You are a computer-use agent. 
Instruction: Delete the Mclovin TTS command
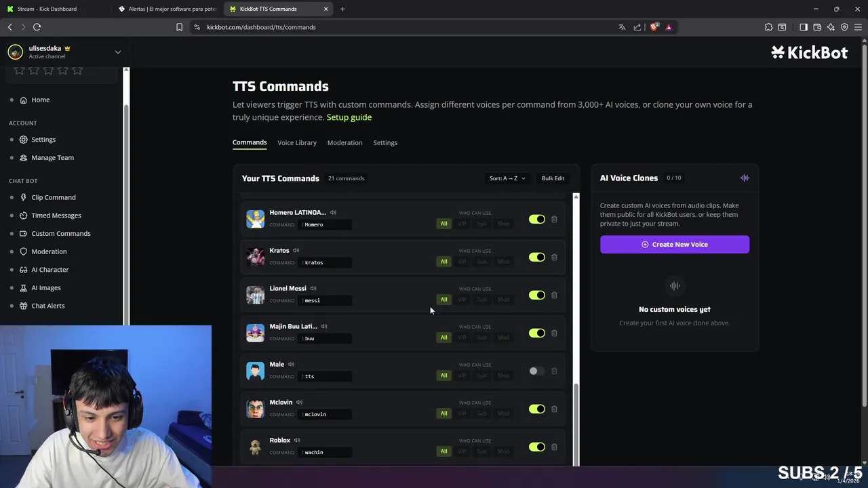[554, 409]
